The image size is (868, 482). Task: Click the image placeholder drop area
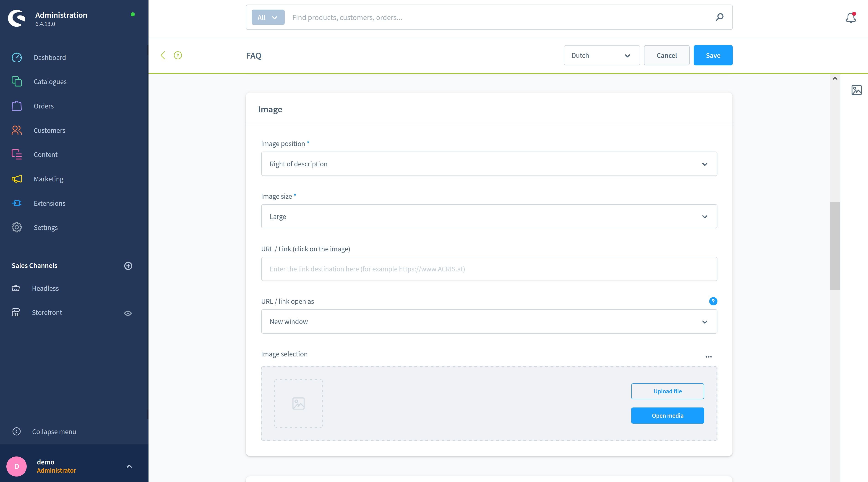tap(298, 404)
